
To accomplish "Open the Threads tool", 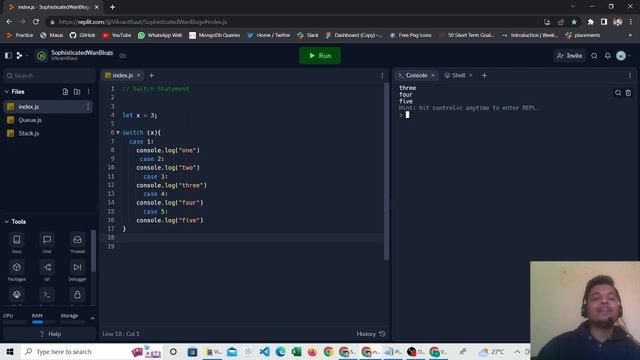I will coord(77,242).
